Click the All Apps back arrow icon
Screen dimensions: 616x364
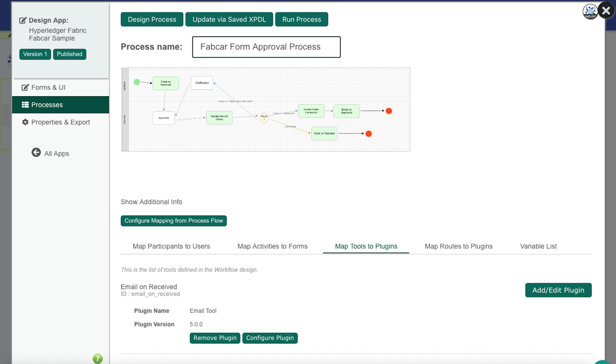[36, 152]
